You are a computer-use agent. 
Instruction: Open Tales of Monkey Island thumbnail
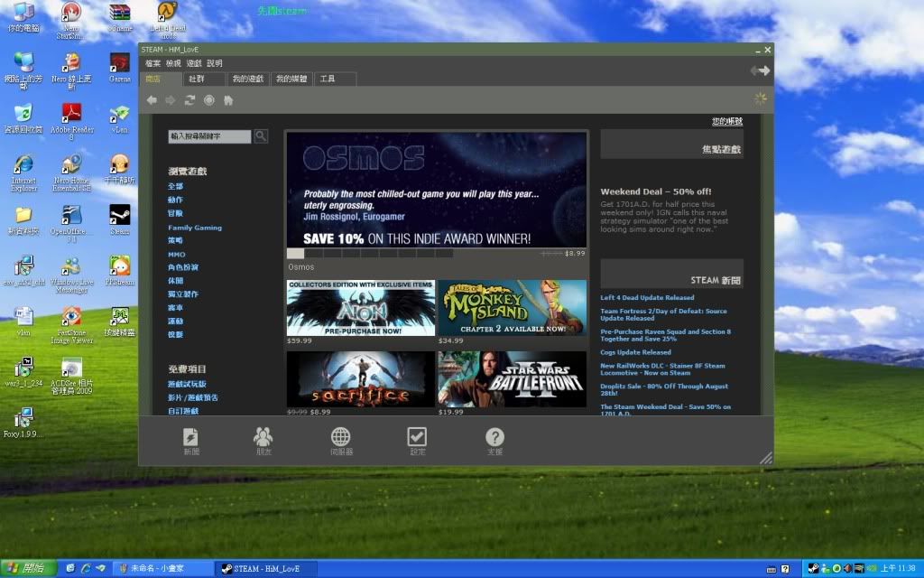click(x=513, y=308)
